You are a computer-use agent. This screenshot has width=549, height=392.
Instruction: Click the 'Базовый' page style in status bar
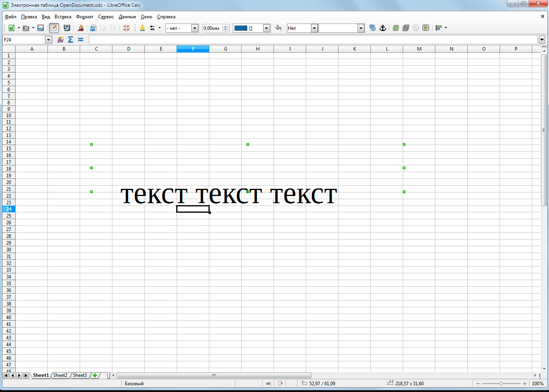(x=134, y=384)
